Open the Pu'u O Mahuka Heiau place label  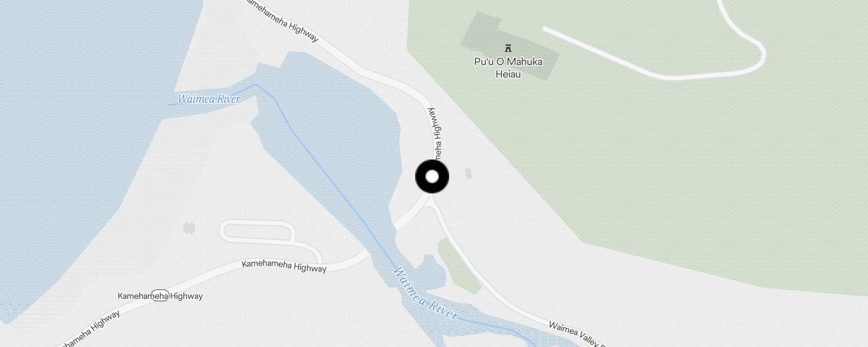508,68
